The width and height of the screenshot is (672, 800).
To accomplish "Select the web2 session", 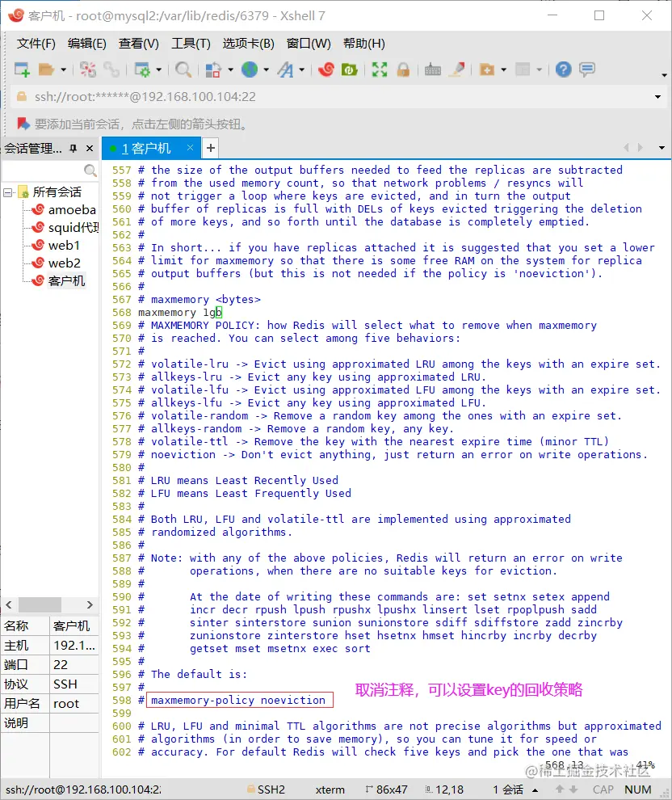I will click(65, 263).
